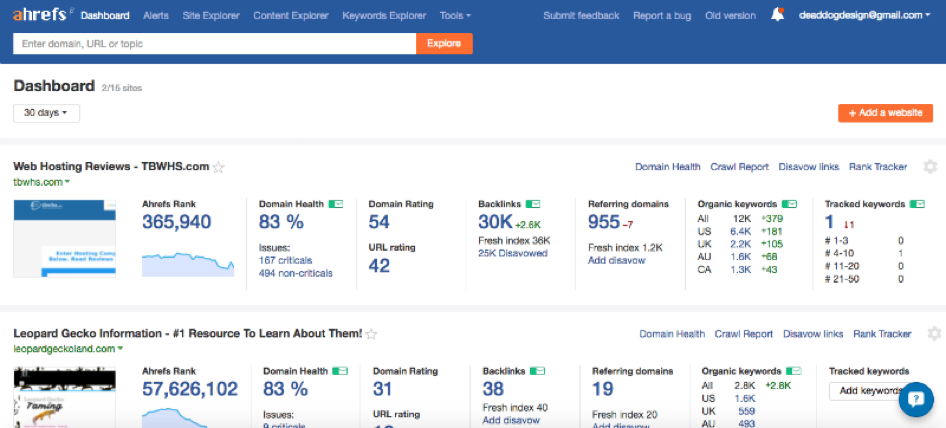The height and width of the screenshot is (428, 946).
Task: Open 494 non-criticals issues link
Action: 296,273
